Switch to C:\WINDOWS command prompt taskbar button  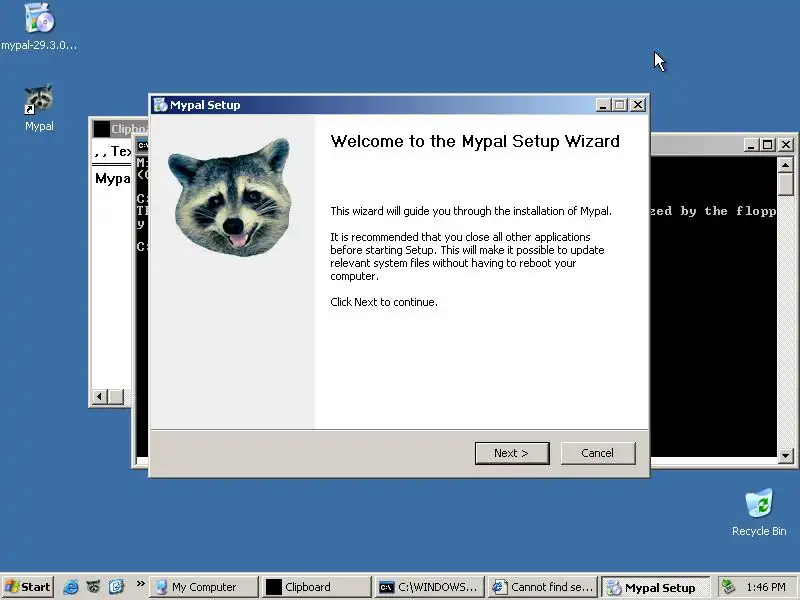[x=430, y=587]
